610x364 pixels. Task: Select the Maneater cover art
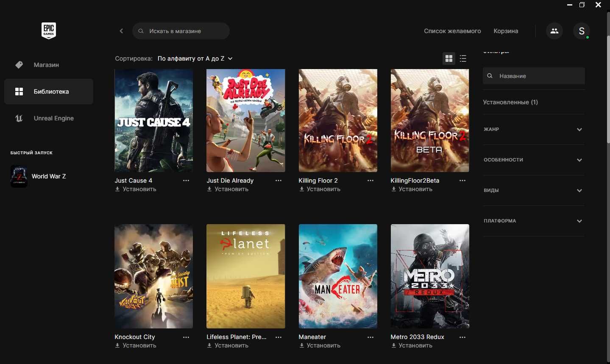[x=338, y=276]
